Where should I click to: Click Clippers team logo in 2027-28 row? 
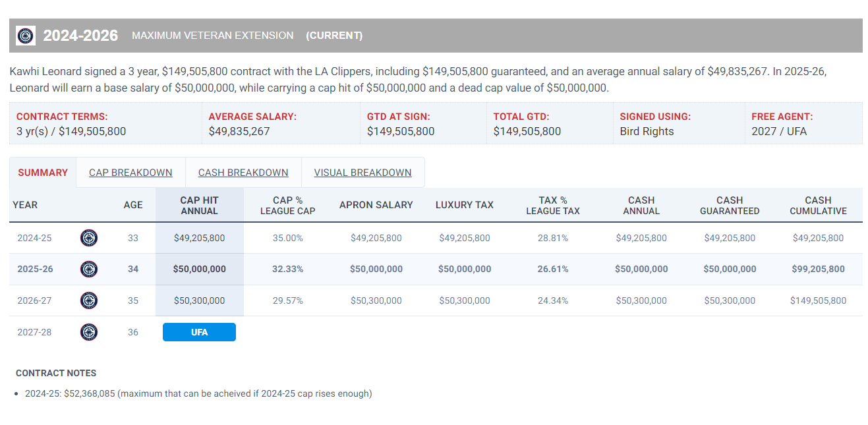coord(89,332)
